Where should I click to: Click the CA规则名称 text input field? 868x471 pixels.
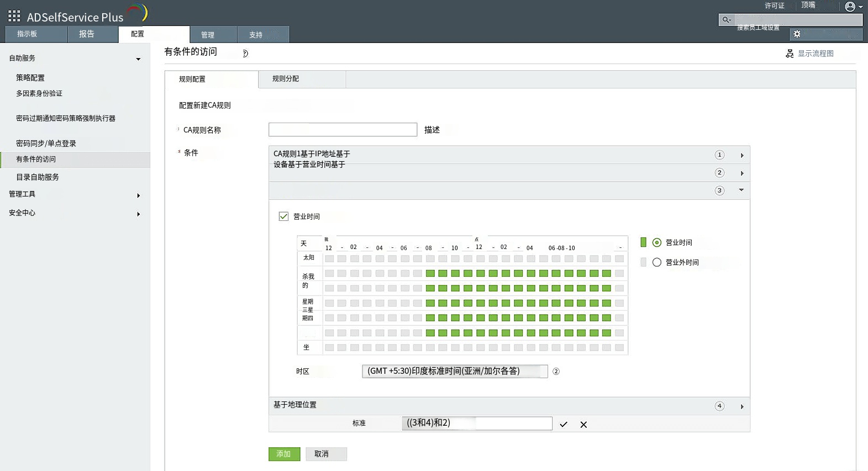343,130
